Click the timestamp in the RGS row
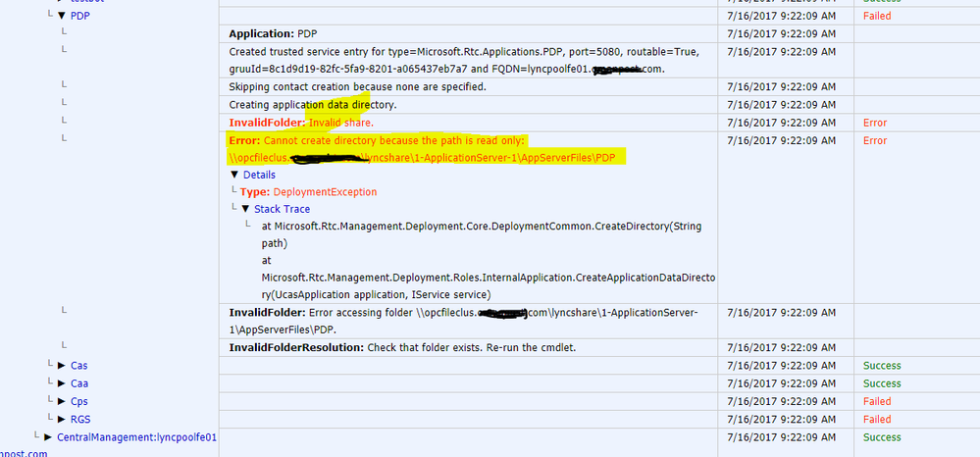This screenshot has height=457, width=980. [781, 419]
